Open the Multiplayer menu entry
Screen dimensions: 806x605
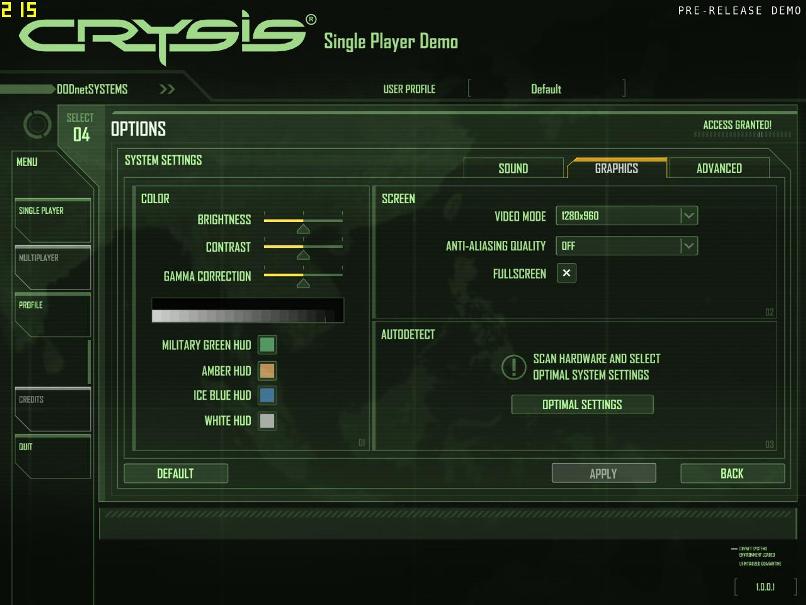tap(53, 267)
